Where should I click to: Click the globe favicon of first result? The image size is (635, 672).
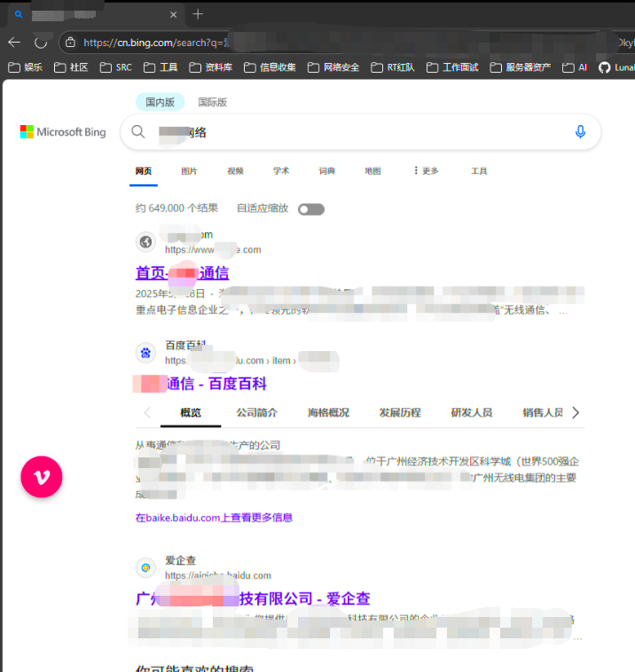pos(145,242)
